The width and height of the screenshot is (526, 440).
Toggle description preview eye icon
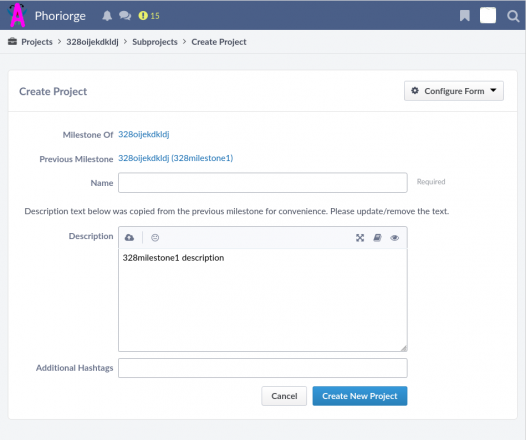click(394, 238)
